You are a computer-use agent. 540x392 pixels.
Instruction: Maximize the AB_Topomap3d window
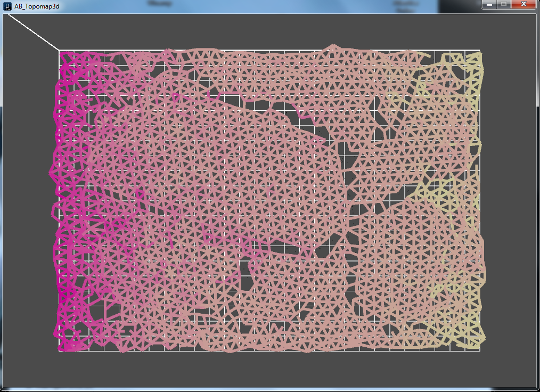click(x=504, y=4)
